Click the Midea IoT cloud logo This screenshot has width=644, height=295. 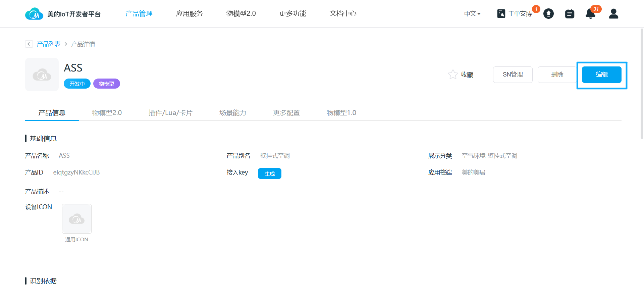click(x=34, y=14)
